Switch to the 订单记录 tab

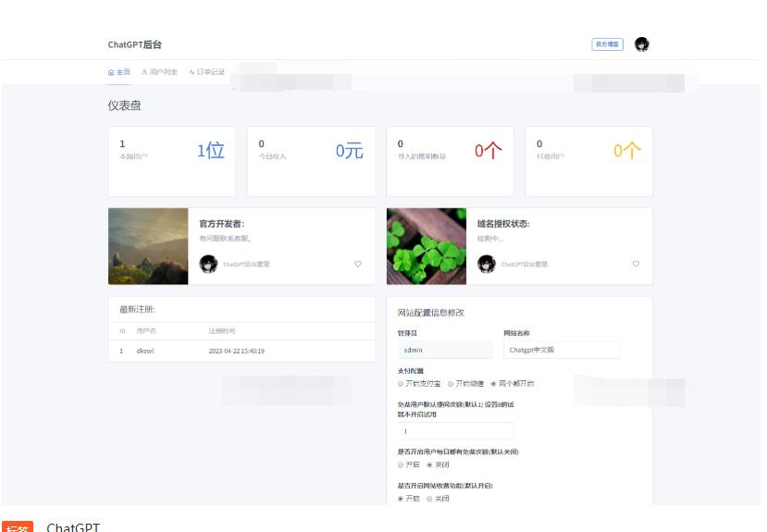tap(207, 72)
